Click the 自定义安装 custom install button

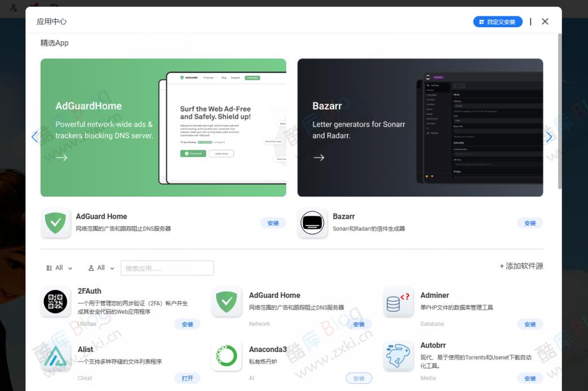coord(498,21)
